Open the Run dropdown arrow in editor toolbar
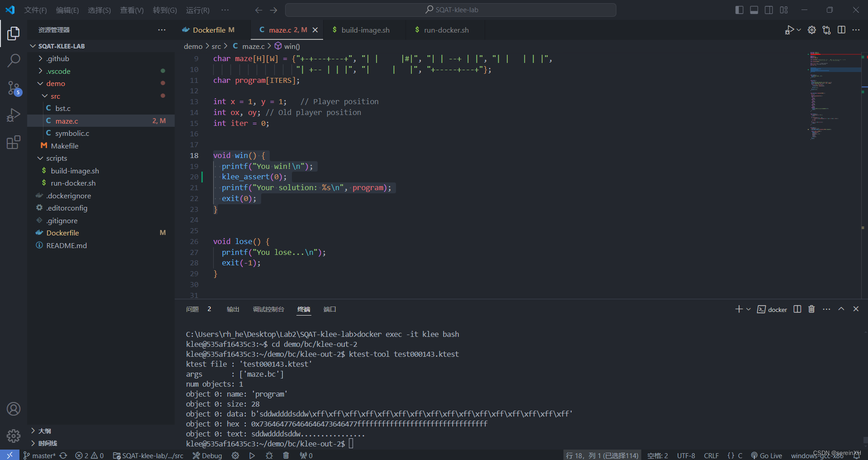 click(799, 30)
